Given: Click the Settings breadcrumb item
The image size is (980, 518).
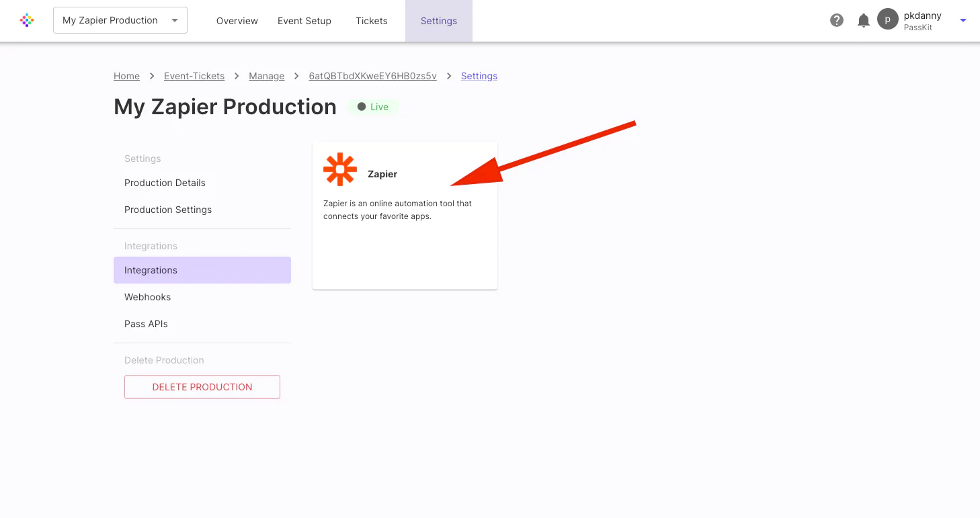Looking at the screenshot, I should click(479, 76).
